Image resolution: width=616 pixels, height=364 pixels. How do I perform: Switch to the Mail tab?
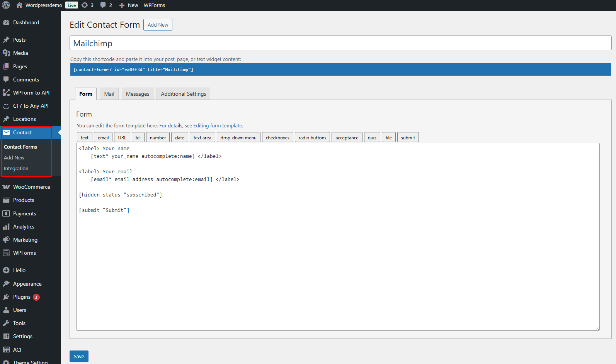(x=109, y=94)
